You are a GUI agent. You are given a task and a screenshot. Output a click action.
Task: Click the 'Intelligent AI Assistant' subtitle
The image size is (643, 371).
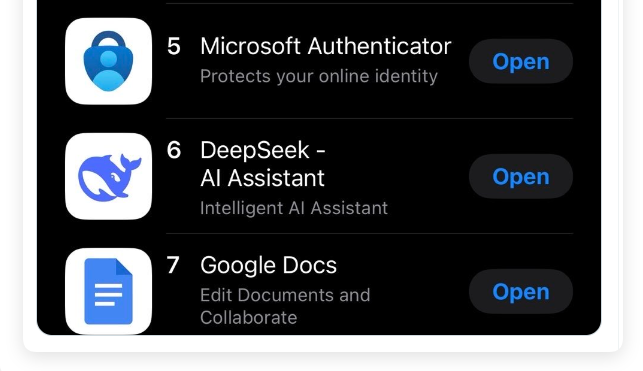click(294, 208)
